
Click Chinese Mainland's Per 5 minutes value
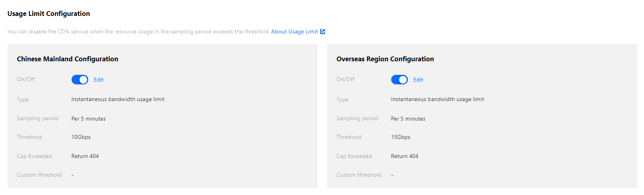click(x=89, y=119)
